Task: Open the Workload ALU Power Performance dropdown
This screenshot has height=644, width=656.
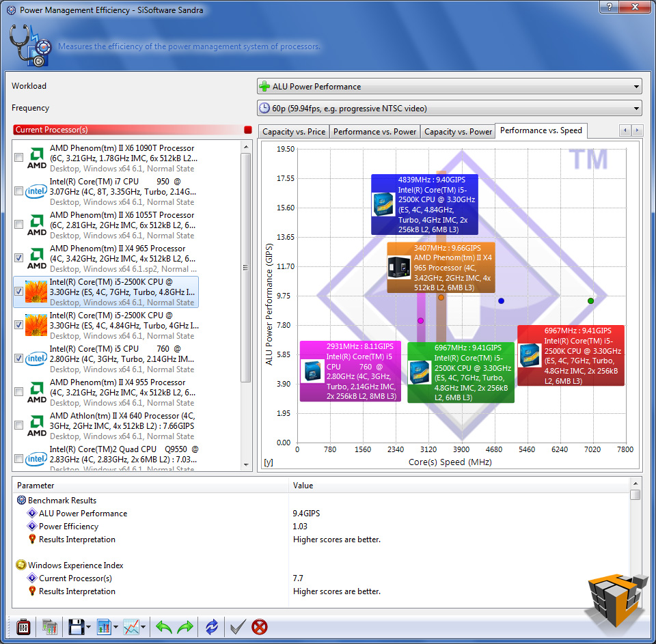Action: [450, 87]
